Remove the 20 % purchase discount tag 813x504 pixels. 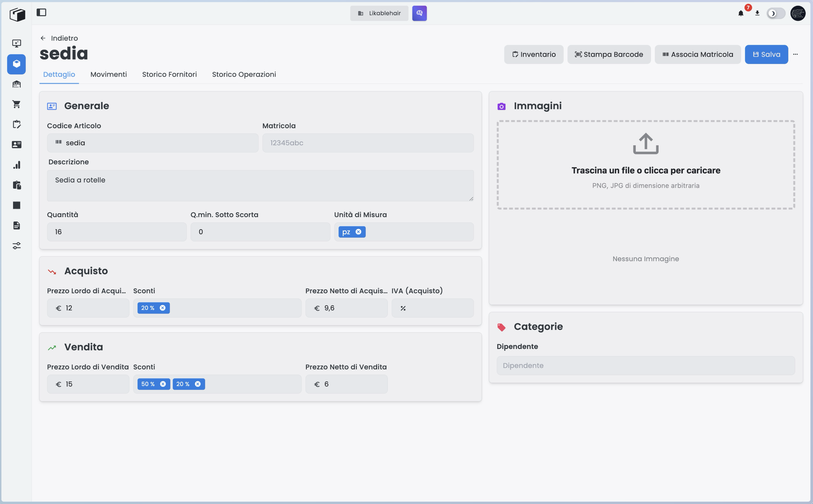coord(162,308)
